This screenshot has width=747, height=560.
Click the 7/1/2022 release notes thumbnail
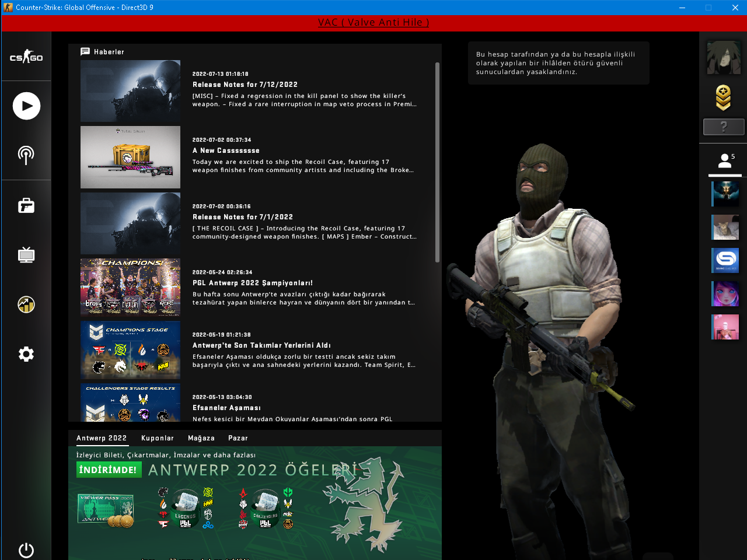[x=130, y=223]
